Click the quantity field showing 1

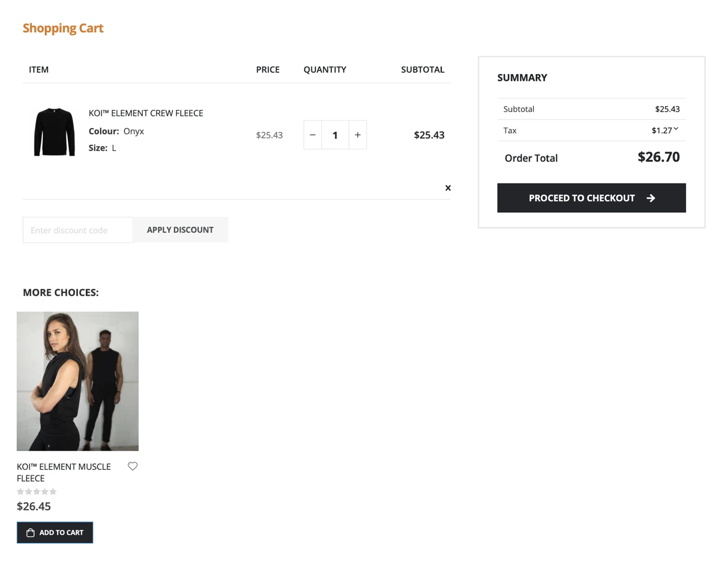[x=335, y=135]
